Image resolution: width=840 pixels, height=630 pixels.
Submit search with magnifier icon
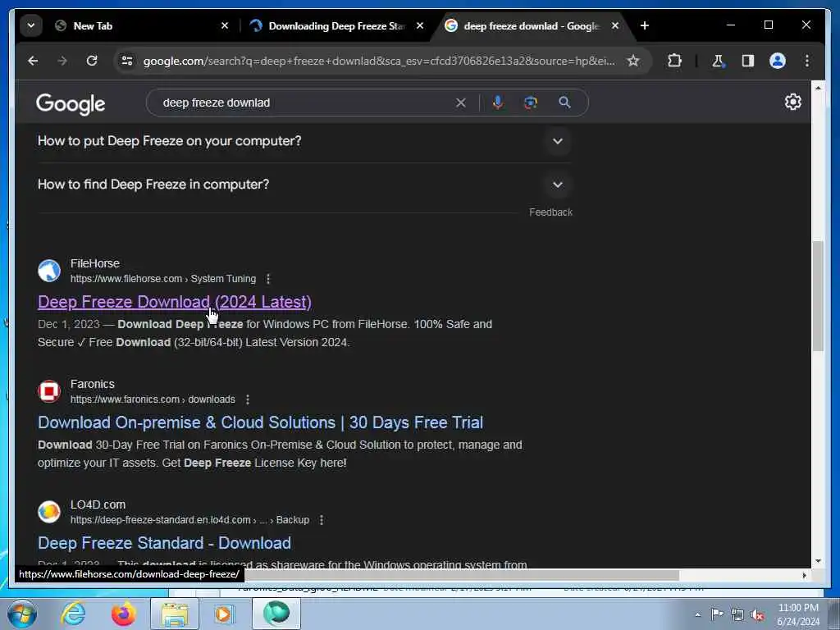pyautogui.click(x=564, y=103)
